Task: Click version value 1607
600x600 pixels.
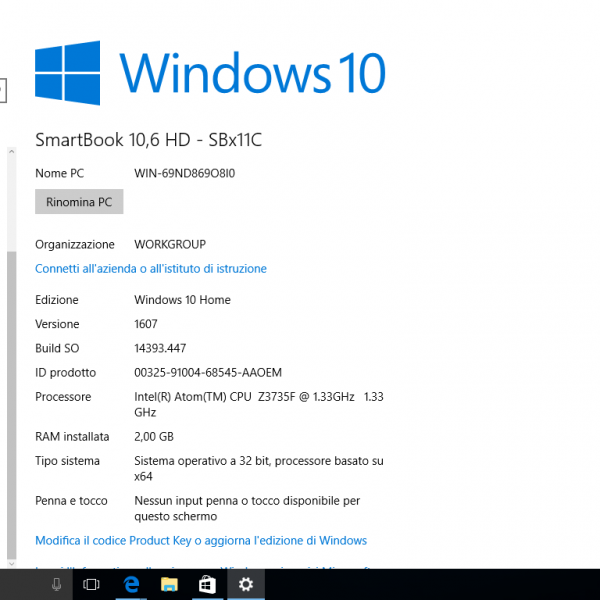Action: [x=146, y=324]
